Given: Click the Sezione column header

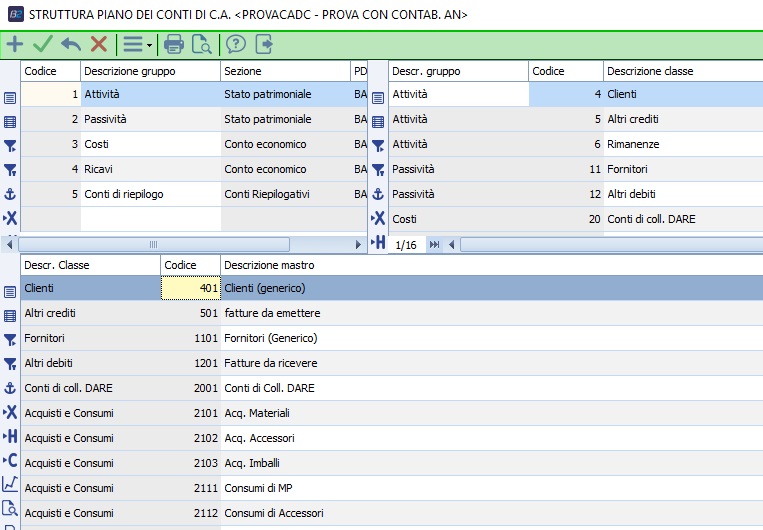Looking at the screenshot, I should (x=243, y=72).
